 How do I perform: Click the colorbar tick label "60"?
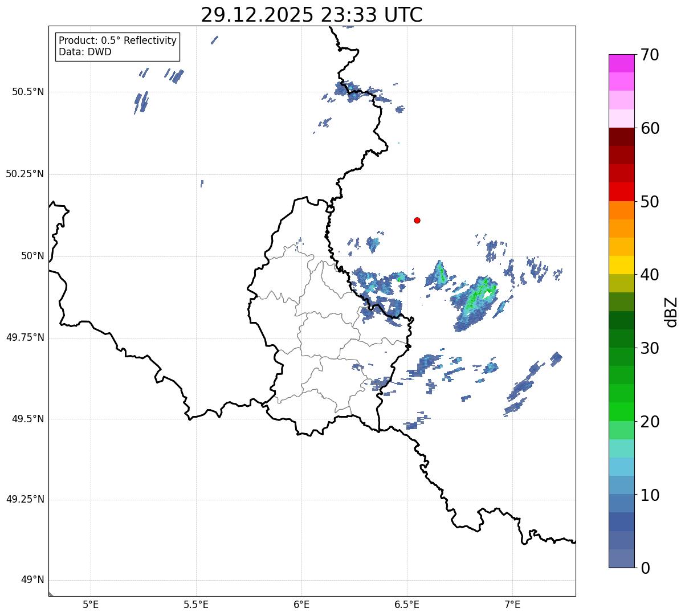tap(650, 128)
